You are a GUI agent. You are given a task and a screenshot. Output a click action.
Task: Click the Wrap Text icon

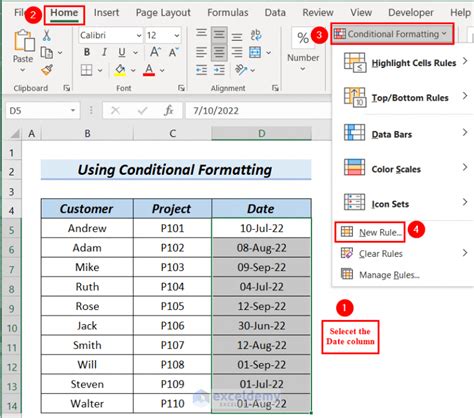point(256,35)
